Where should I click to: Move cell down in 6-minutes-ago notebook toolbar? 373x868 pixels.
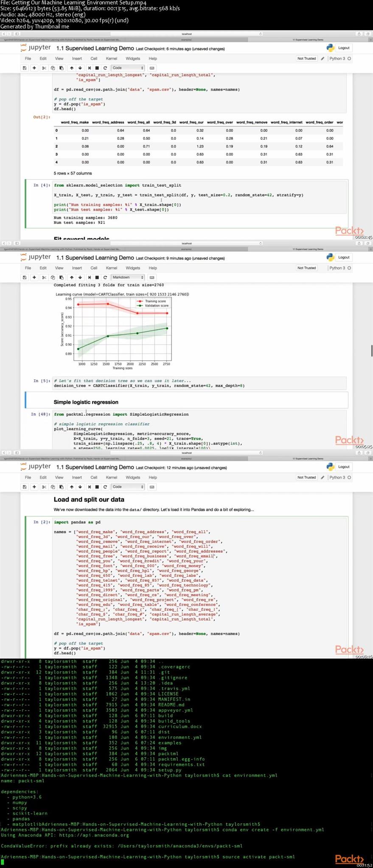(x=80, y=68)
